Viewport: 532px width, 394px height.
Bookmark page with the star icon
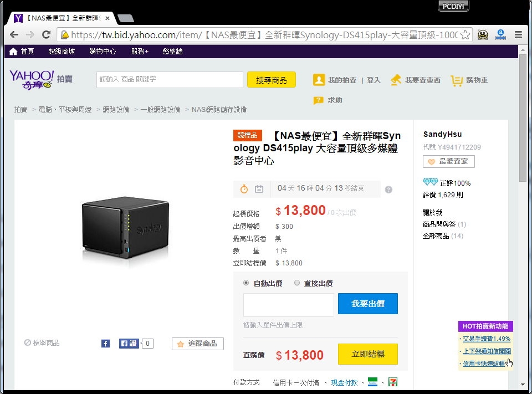tap(465, 34)
